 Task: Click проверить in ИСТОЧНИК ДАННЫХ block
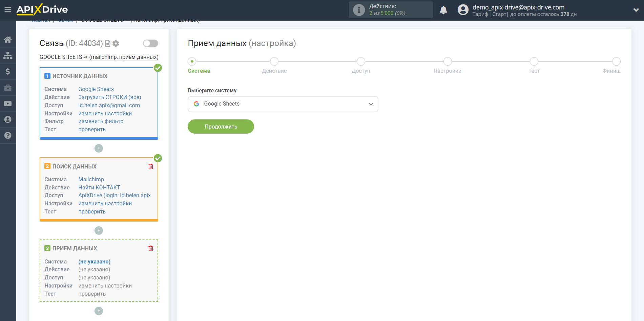point(92,129)
